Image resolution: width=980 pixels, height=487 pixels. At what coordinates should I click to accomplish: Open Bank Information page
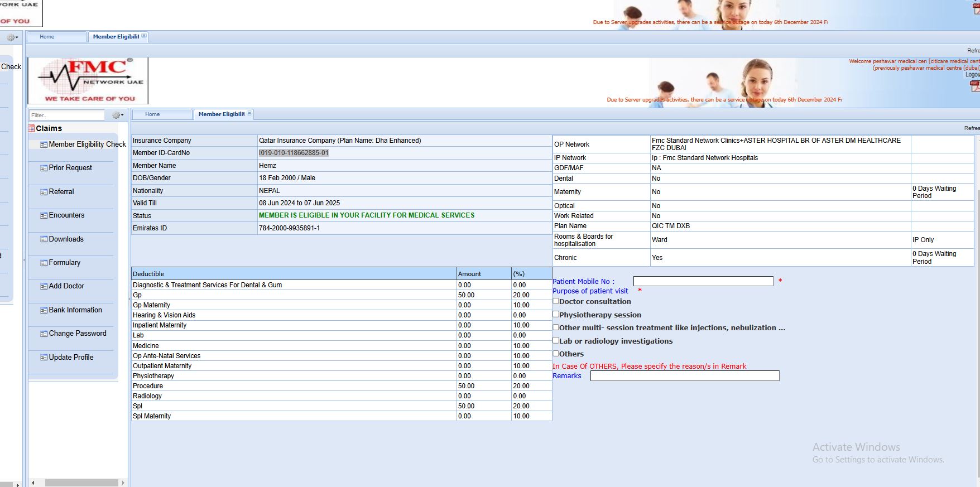click(75, 310)
